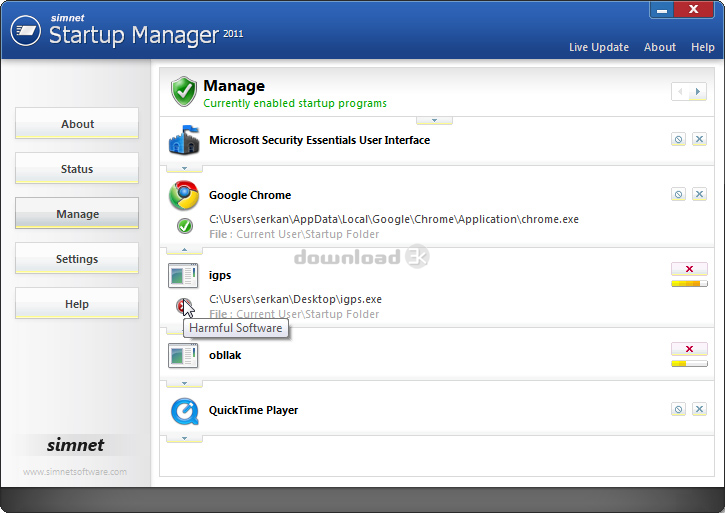Image resolution: width=725 pixels, height=513 pixels.
Task: Expand details under Microsoft Security Essentials
Action: (184, 168)
